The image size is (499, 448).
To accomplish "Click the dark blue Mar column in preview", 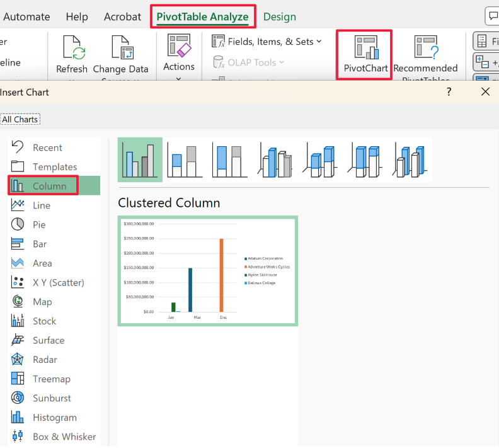I will click(190, 290).
